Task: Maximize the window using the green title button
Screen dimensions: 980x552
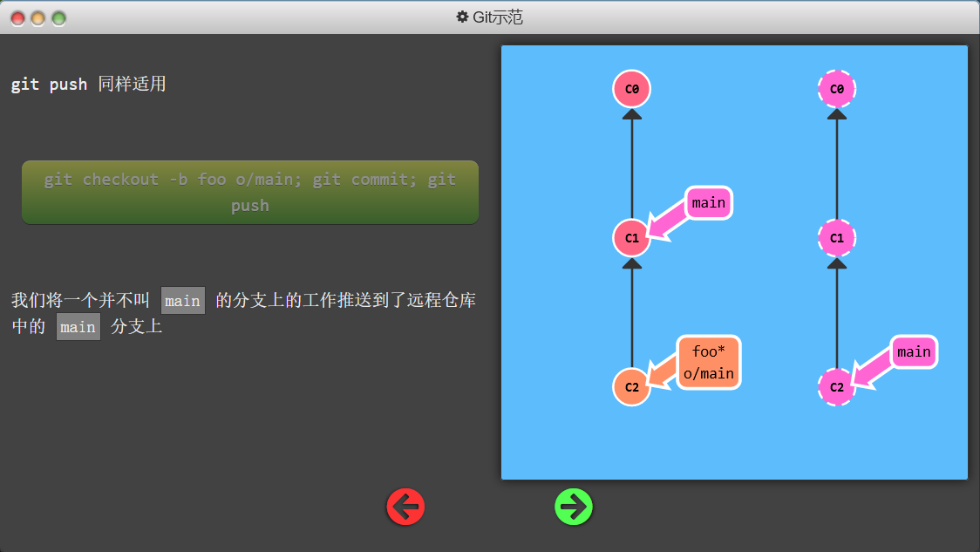Action: click(x=58, y=17)
